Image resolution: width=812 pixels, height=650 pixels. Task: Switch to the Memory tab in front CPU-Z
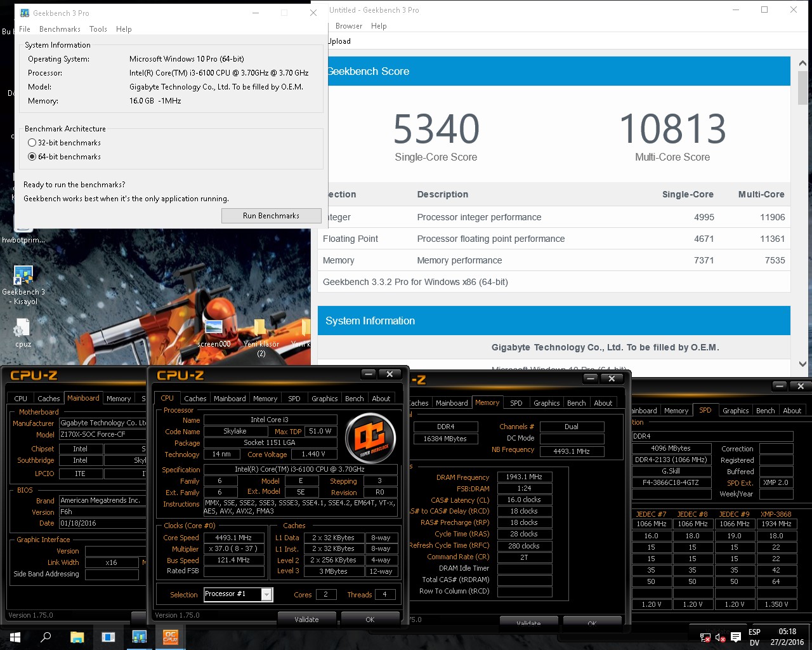coord(265,399)
